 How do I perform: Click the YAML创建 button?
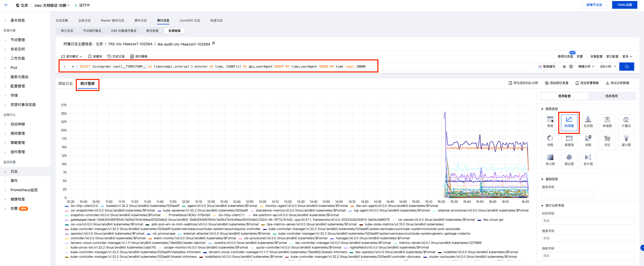tap(624, 5)
